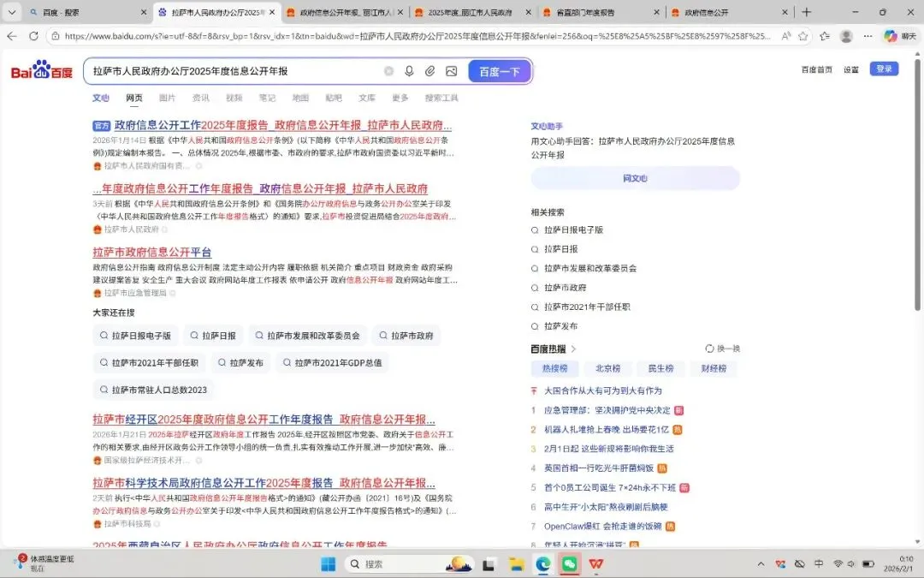The image size is (924, 578).
Task: Open WeChat from the taskbar
Action: coord(569,564)
